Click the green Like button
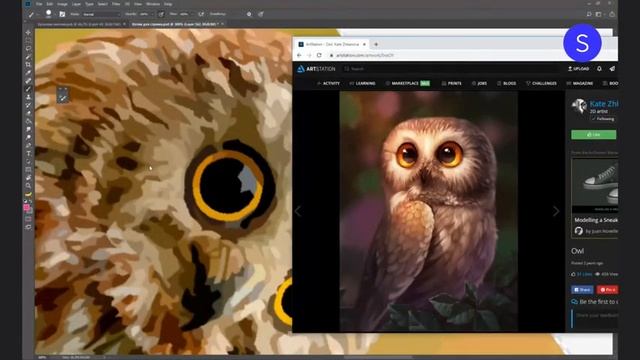Screen dimensions: 640x360 click(x=593, y=134)
